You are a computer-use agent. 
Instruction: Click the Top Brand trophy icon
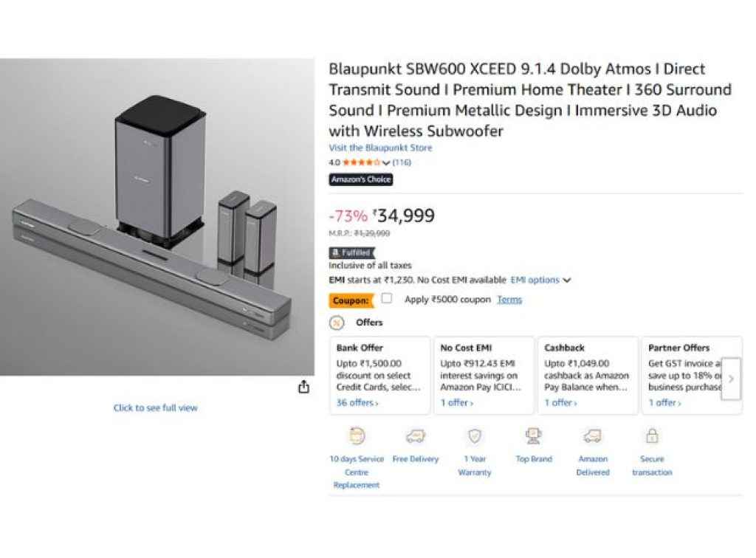[x=534, y=435]
